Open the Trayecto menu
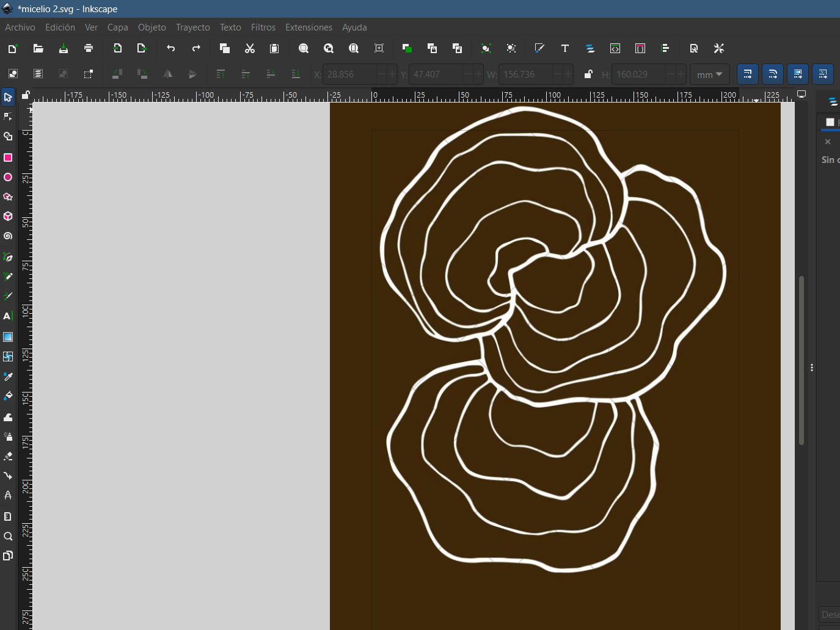 pyautogui.click(x=192, y=27)
